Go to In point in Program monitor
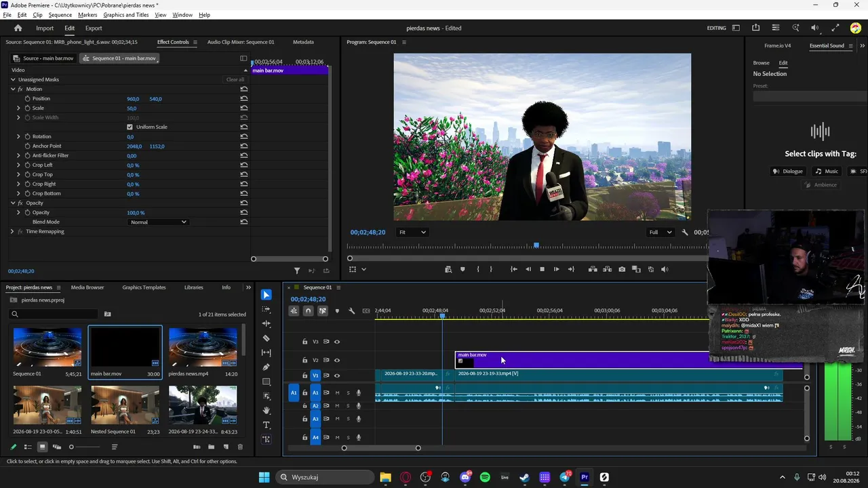 [x=513, y=269]
